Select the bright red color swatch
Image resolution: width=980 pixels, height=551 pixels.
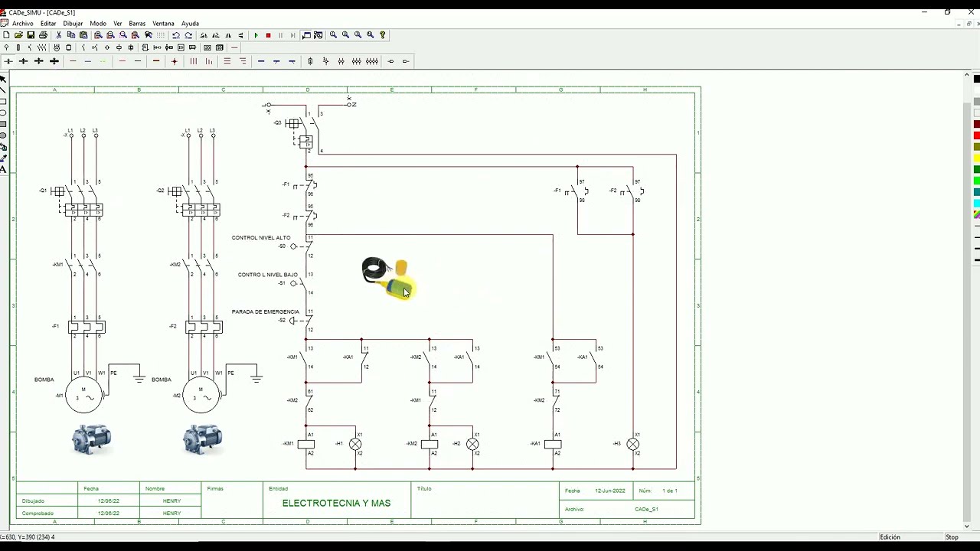pos(977,135)
